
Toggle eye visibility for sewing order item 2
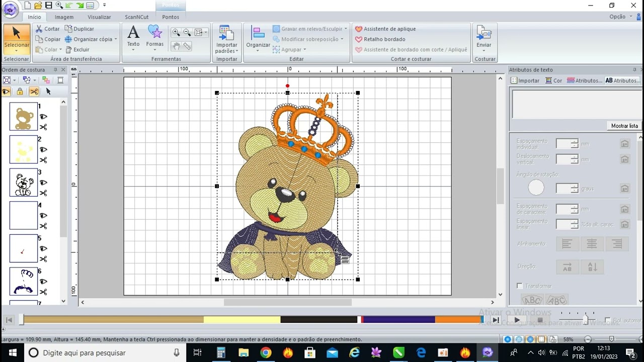(43, 150)
